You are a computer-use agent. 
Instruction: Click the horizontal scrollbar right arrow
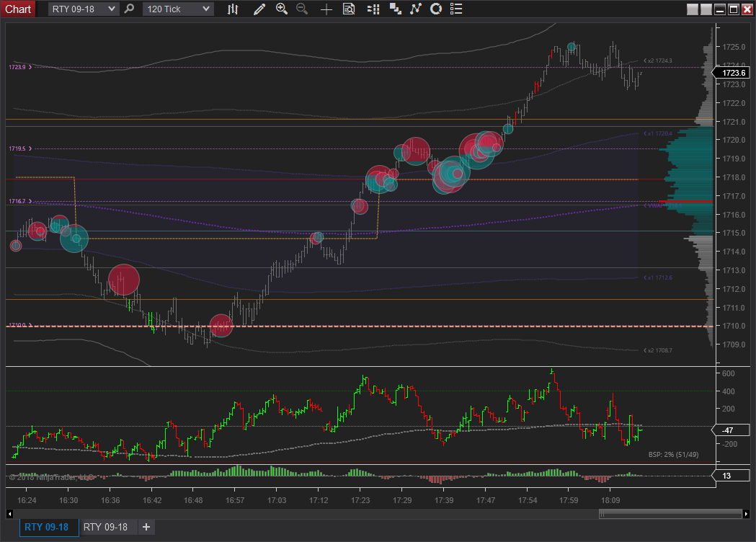click(746, 514)
